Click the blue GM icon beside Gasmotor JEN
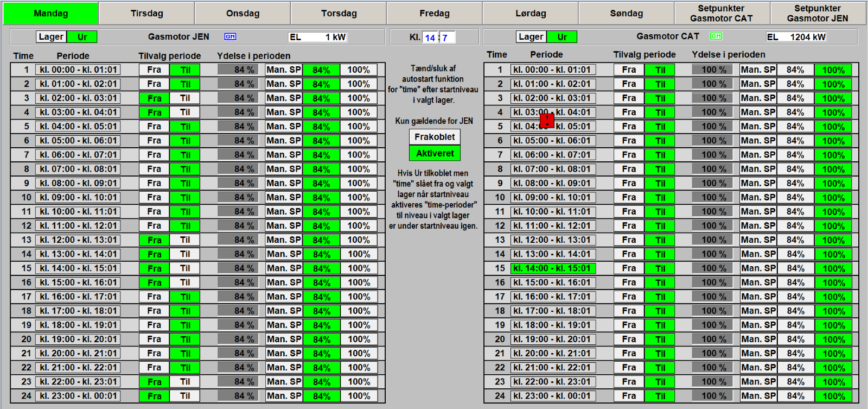This screenshot has width=868, height=409. pyautogui.click(x=230, y=37)
